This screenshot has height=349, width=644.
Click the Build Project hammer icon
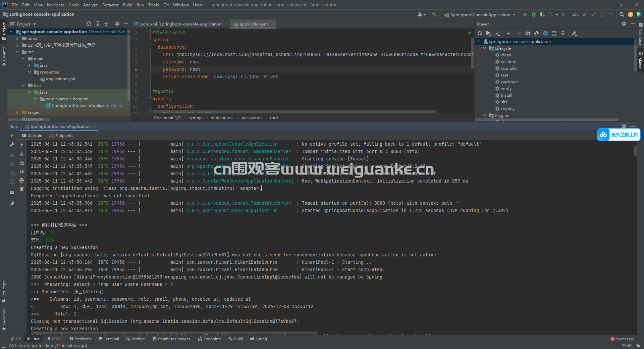(434, 14)
